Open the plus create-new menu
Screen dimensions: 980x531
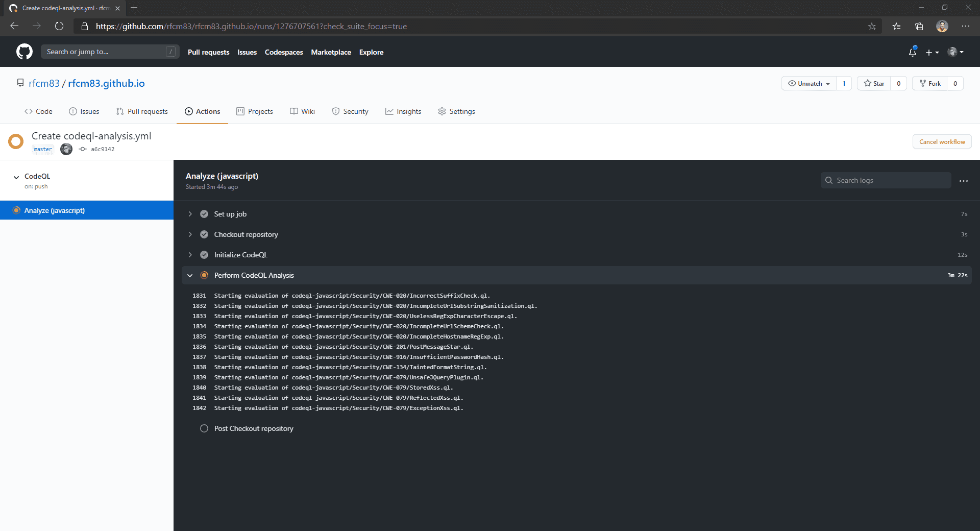[932, 52]
